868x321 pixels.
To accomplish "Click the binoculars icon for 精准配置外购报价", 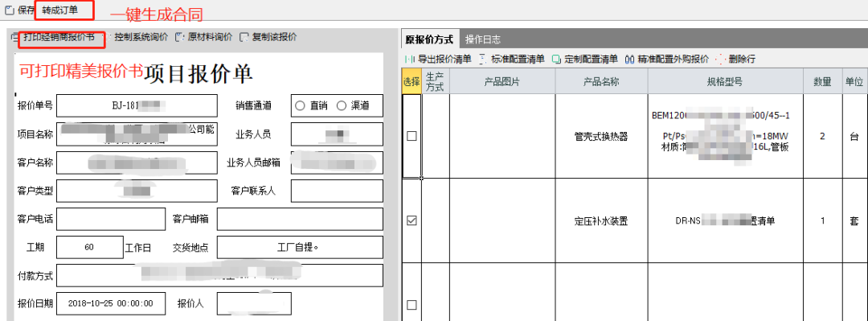I will tap(629, 59).
